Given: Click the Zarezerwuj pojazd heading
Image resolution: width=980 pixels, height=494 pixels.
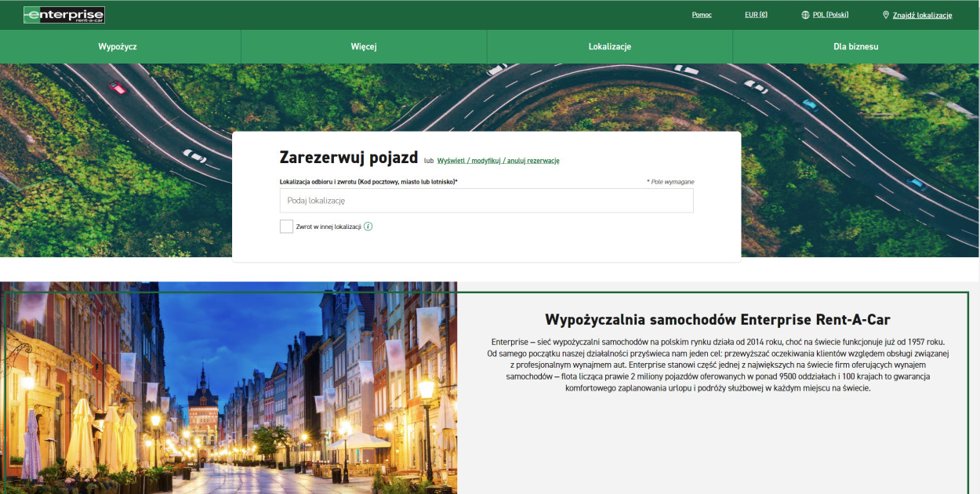Looking at the screenshot, I should pos(349,157).
